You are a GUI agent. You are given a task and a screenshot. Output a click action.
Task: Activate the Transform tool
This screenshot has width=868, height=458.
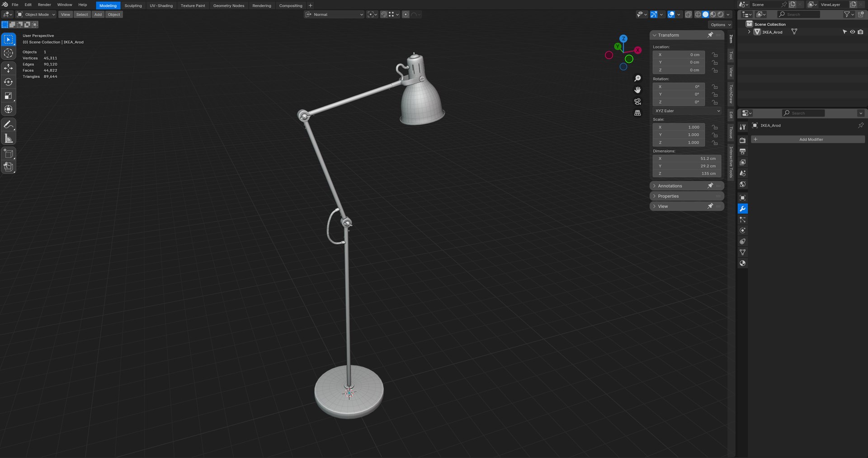pyautogui.click(x=9, y=109)
